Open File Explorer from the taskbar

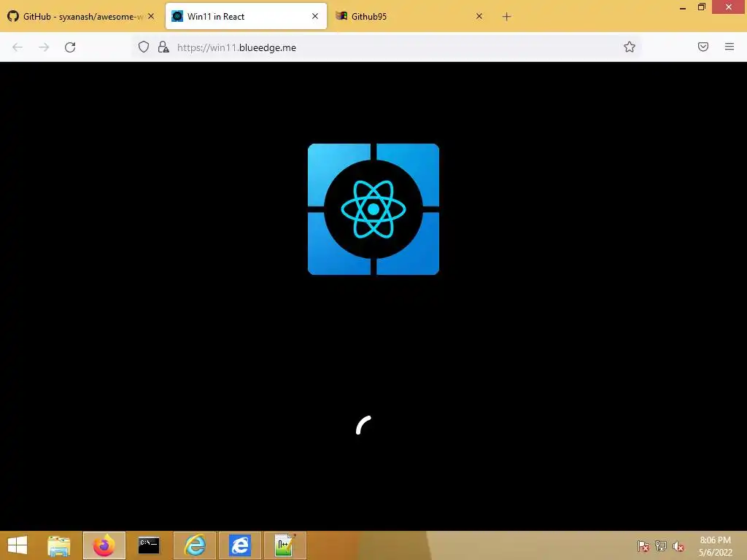59,545
